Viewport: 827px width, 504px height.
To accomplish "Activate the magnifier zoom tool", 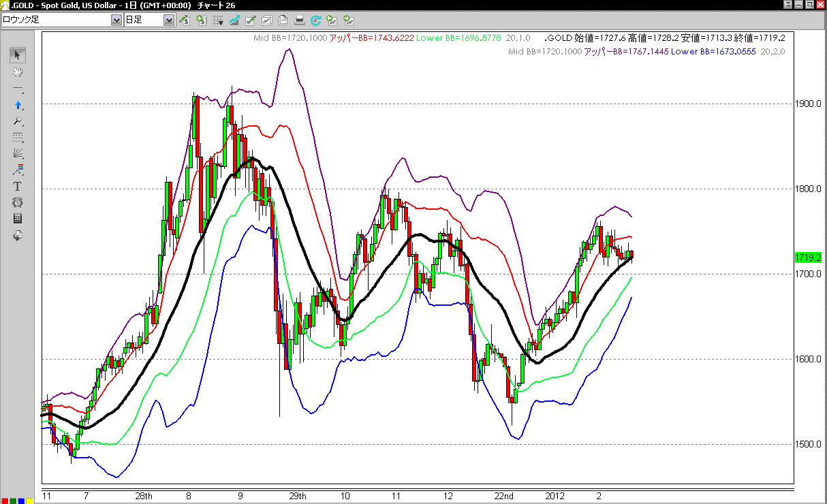I will click(x=18, y=121).
